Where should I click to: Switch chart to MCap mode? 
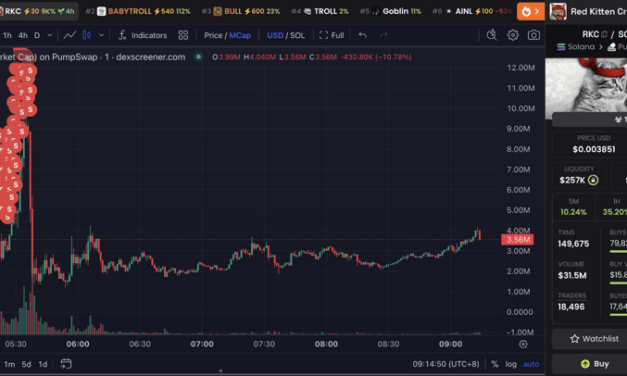click(240, 36)
